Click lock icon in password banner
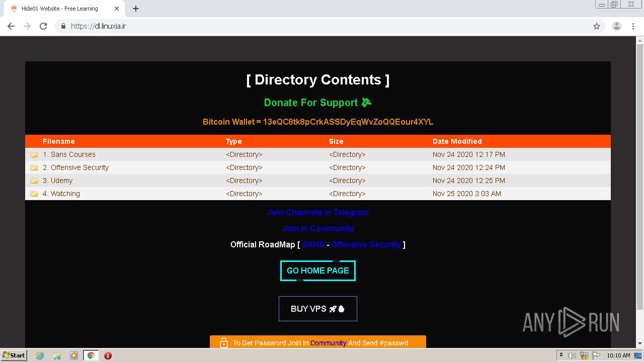 (x=224, y=342)
